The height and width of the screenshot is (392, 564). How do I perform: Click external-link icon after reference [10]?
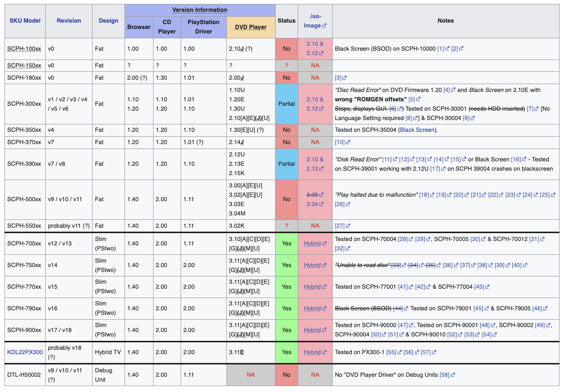[x=348, y=142]
